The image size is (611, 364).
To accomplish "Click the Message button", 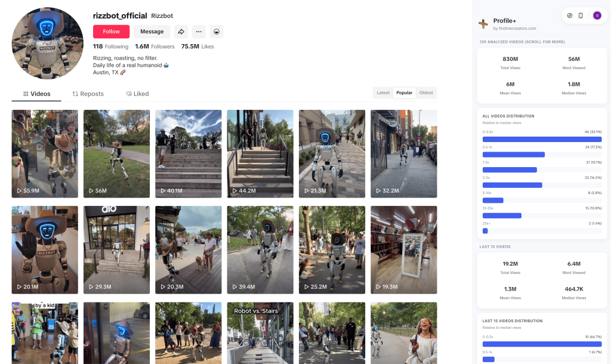I will [x=152, y=32].
